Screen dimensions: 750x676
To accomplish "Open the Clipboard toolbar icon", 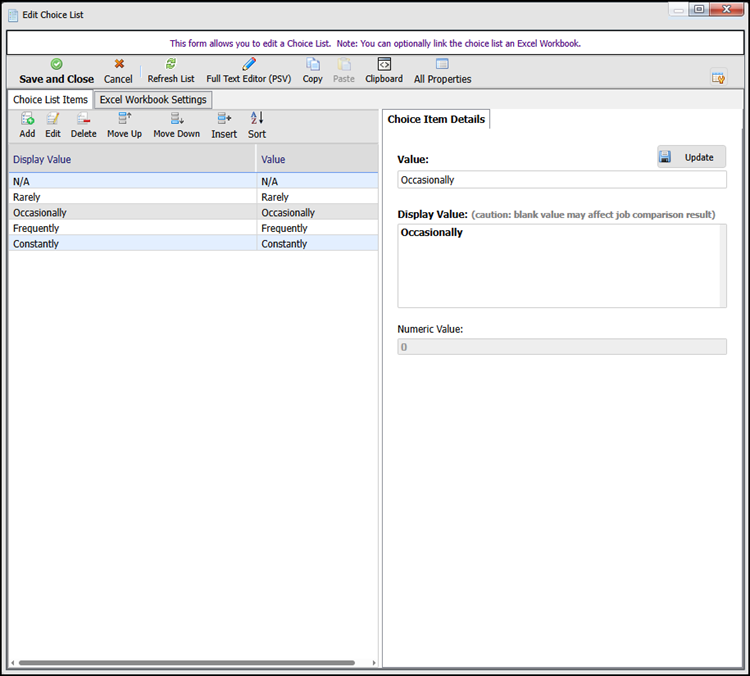I will pyautogui.click(x=384, y=64).
